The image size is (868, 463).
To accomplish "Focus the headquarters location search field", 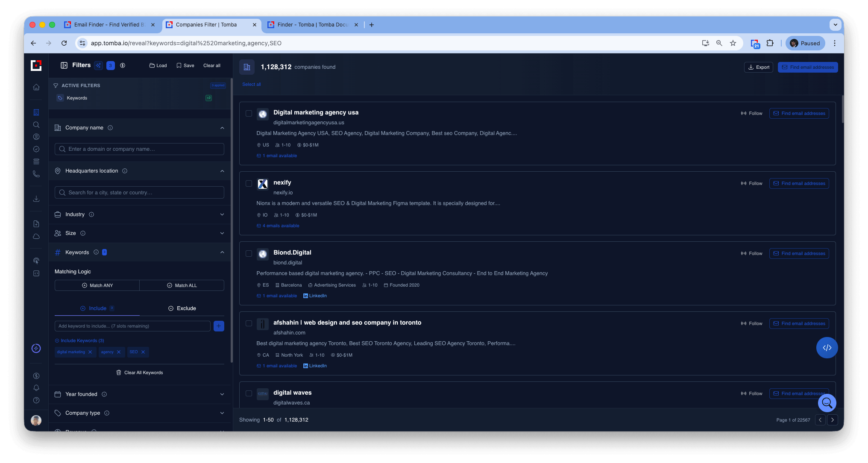I will click(x=139, y=193).
